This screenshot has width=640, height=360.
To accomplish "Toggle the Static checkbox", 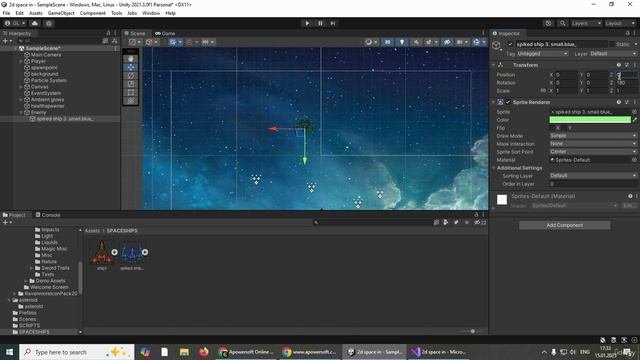I will pos(612,44).
